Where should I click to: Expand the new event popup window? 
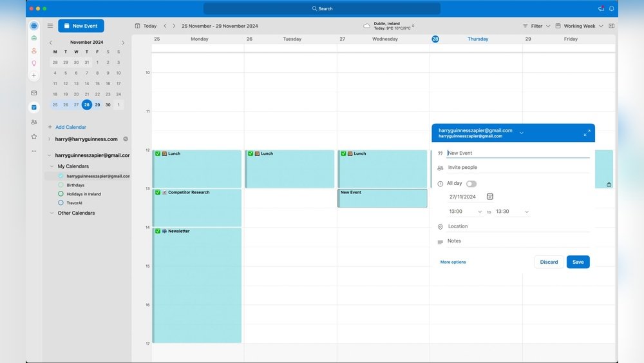(587, 133)
